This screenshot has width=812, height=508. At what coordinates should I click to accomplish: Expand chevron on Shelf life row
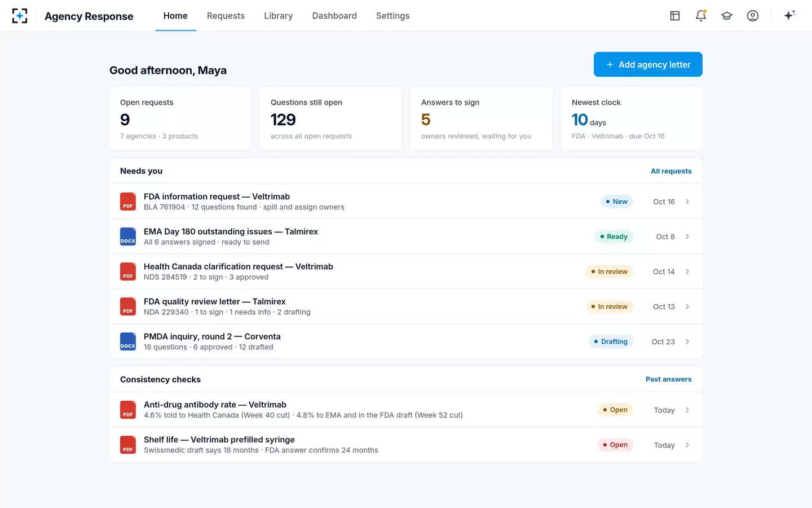687,445
